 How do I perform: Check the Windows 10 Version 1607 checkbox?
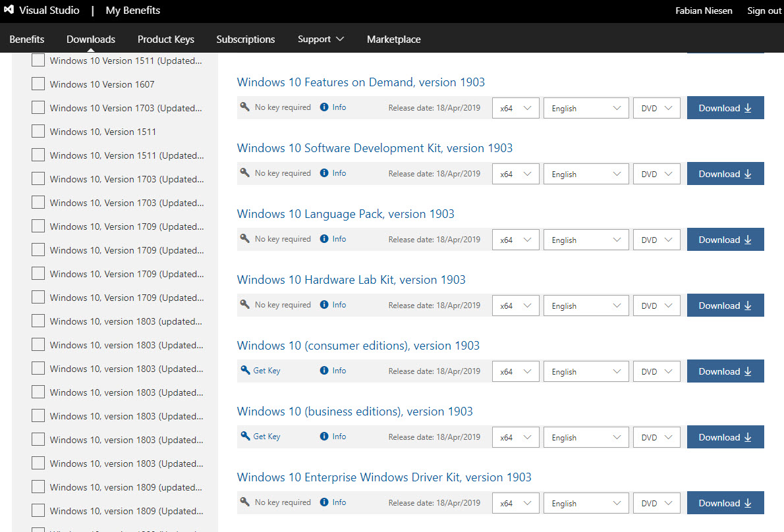pyautogui.click(x=38, y=84)
